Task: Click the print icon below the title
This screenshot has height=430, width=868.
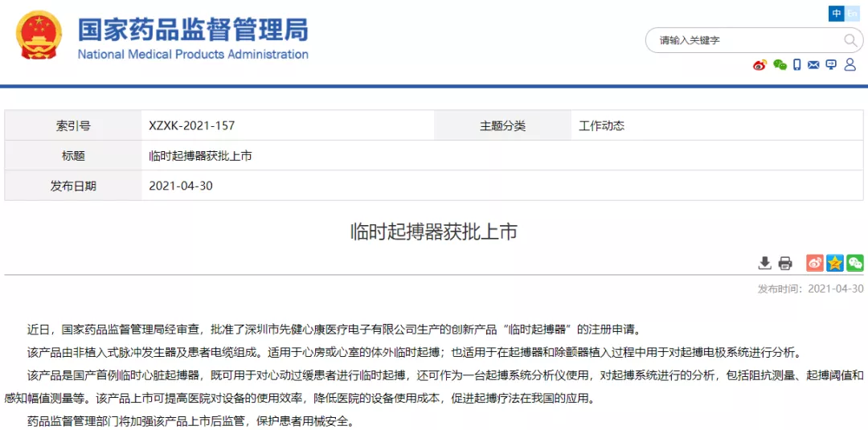Action: point(785,263)
